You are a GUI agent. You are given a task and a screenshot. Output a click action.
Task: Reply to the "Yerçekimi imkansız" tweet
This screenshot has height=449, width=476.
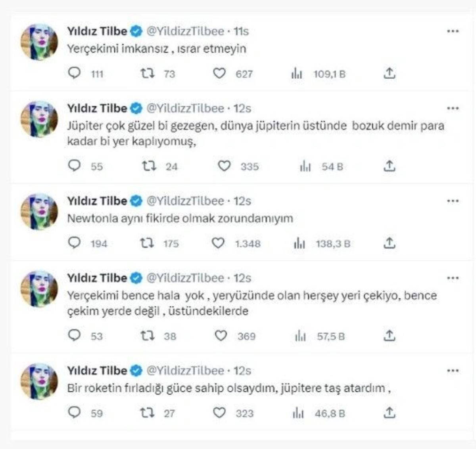point(75,73)
